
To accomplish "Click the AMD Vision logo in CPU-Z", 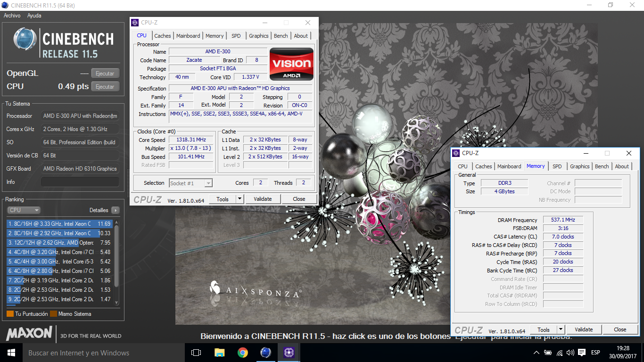I will click(x=291, y=64).
